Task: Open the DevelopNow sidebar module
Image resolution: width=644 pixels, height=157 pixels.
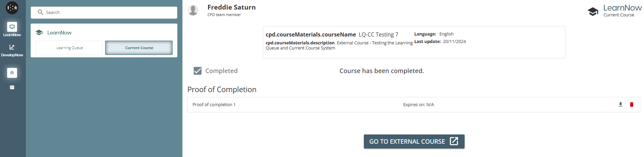Action: (12, 50)
